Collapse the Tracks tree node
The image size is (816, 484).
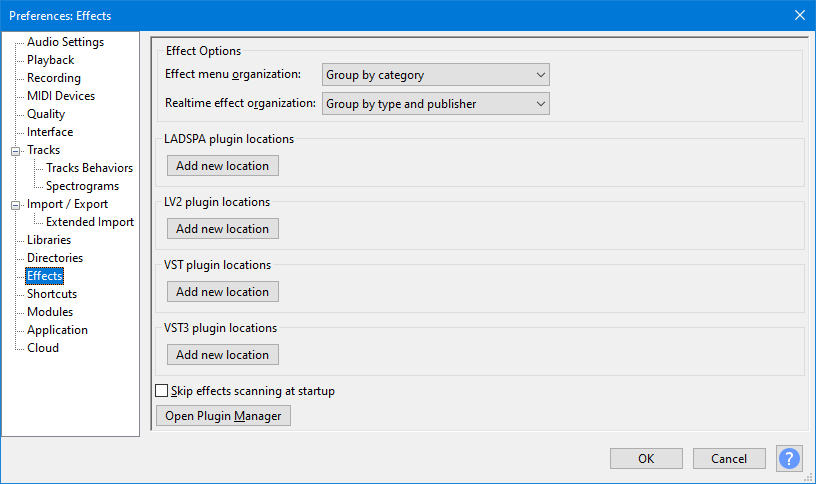tap(16, 151)
